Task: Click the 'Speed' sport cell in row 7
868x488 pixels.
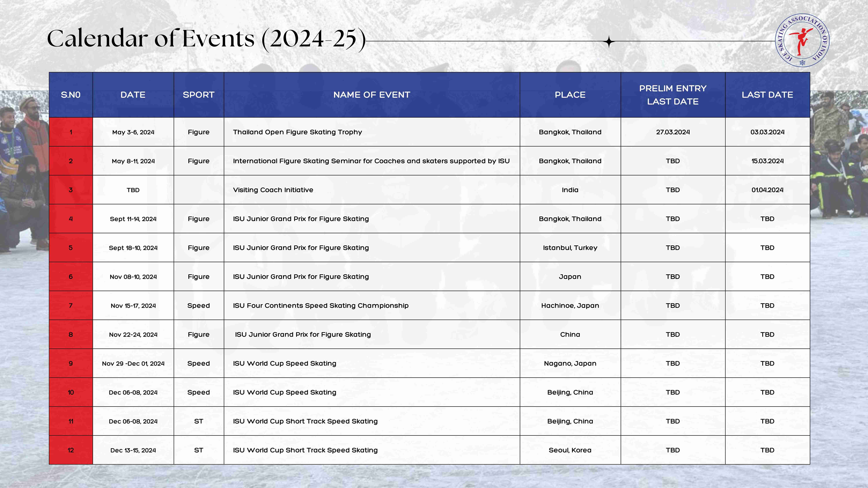Action: click(x=199, y=306)
